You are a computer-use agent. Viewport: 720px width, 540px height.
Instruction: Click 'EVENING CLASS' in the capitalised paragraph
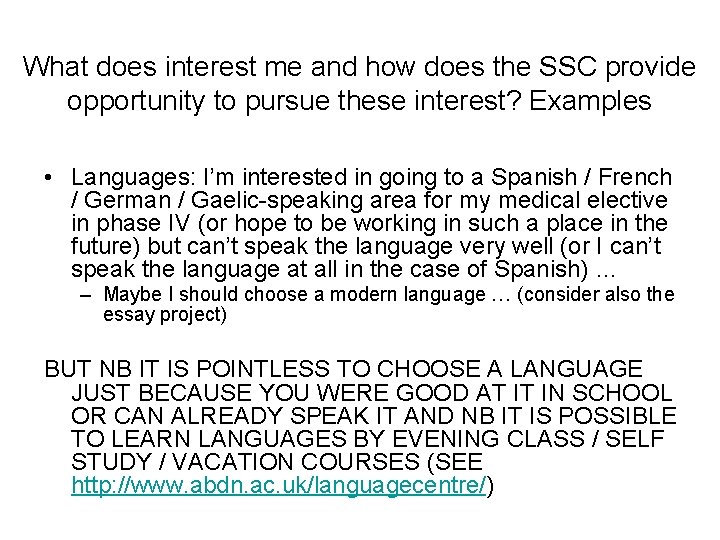tap(488, 439)
